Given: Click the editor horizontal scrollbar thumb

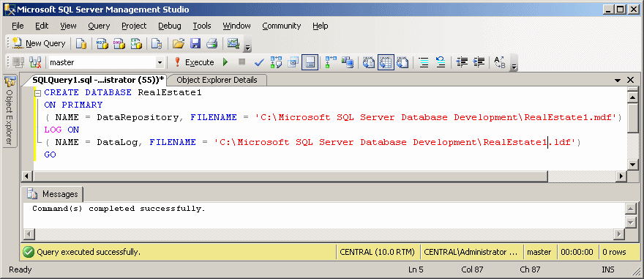Looking at the screenshot, I should point(290,176).
